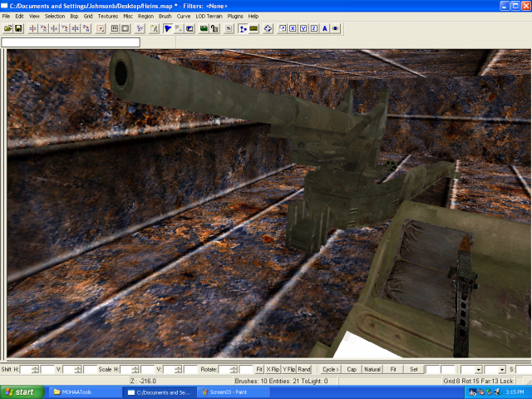
Task: Click the Save floppy disk icon
Action: tap(18, 28)
